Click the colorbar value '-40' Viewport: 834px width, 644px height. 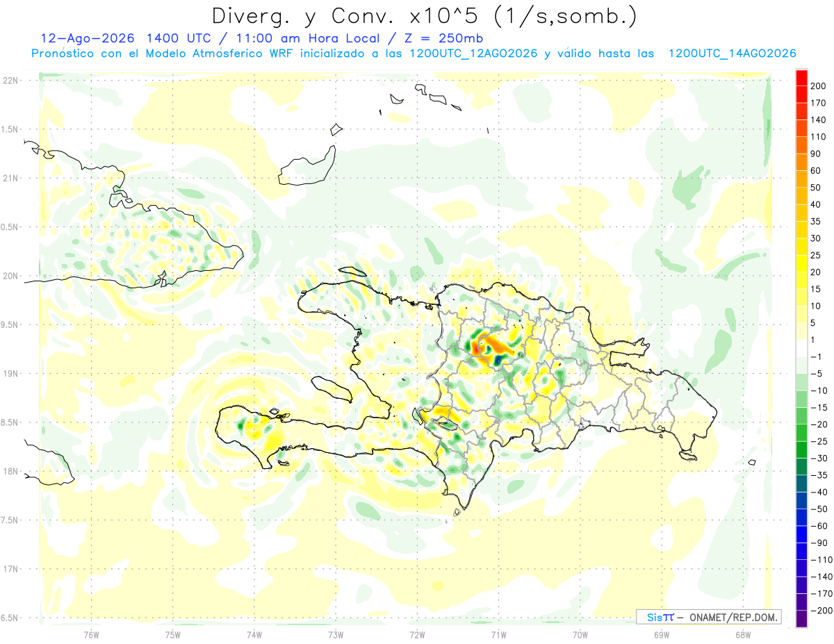(820, 493)
